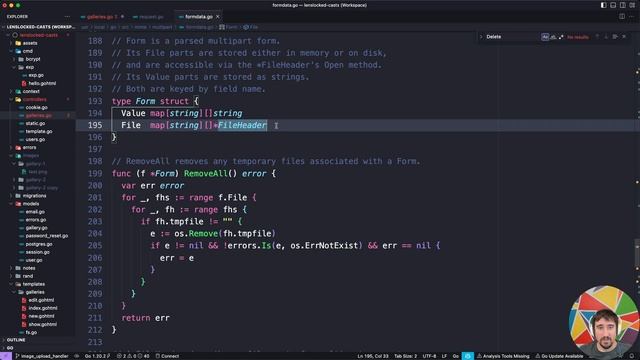
Task: Click the find input containing 'Delete'
Action: (512, 37)
